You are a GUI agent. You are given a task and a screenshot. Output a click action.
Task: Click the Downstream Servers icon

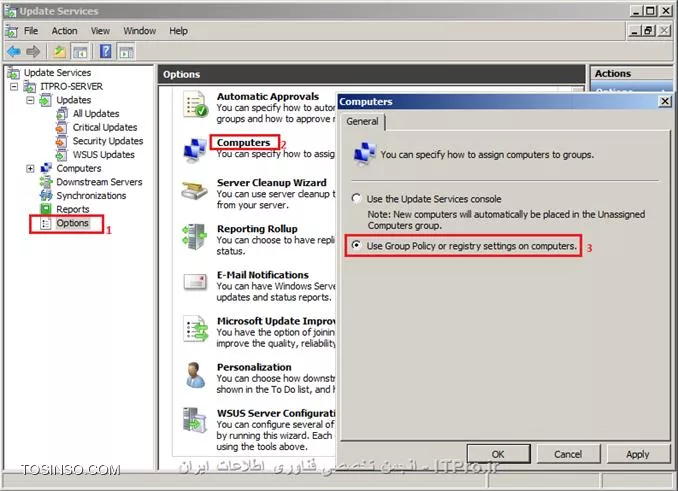click(46, 182)
